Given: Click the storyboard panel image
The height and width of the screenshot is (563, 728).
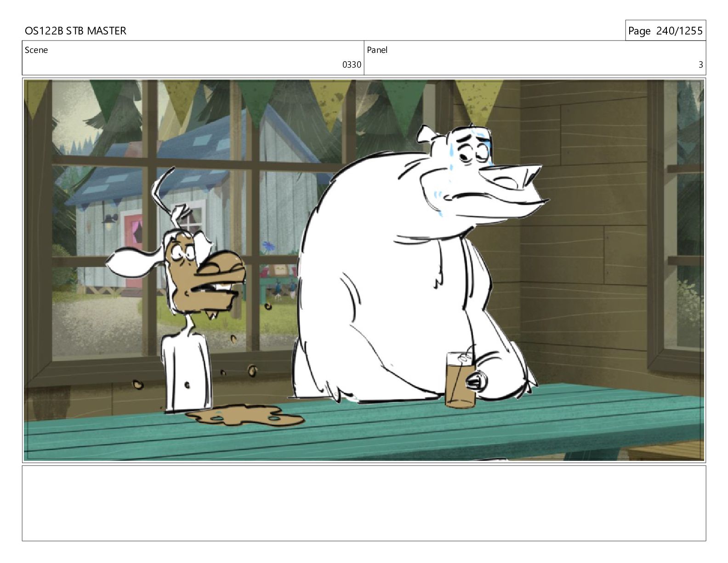Looking at the screenshot, I should (x=364, y=270).
